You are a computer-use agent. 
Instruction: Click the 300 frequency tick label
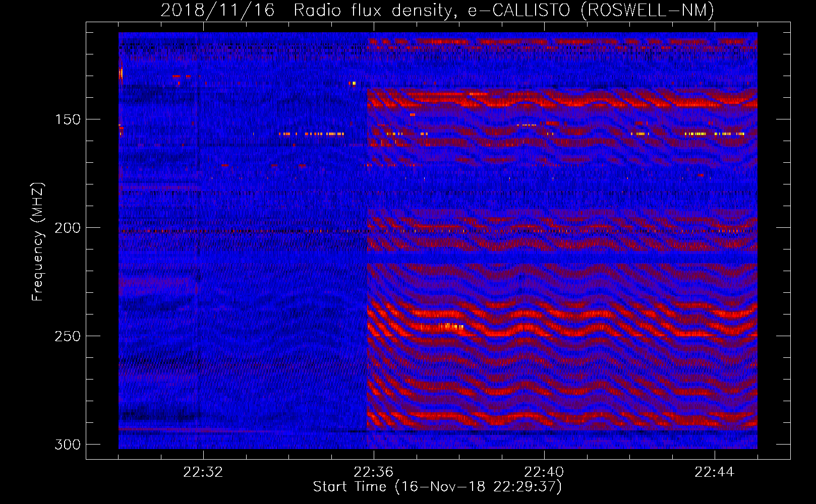tap(67, 445)
